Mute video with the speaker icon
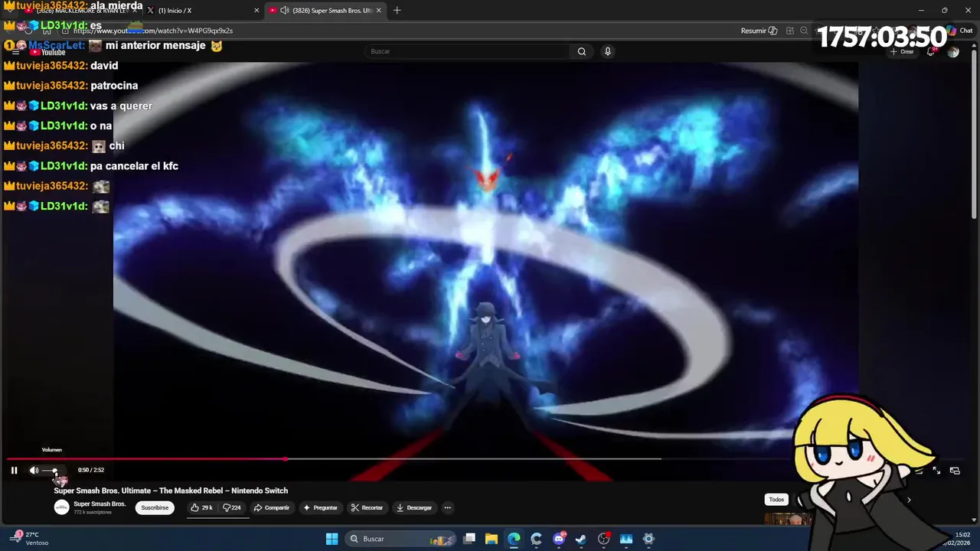980x551 pixels. coord(34,471)
